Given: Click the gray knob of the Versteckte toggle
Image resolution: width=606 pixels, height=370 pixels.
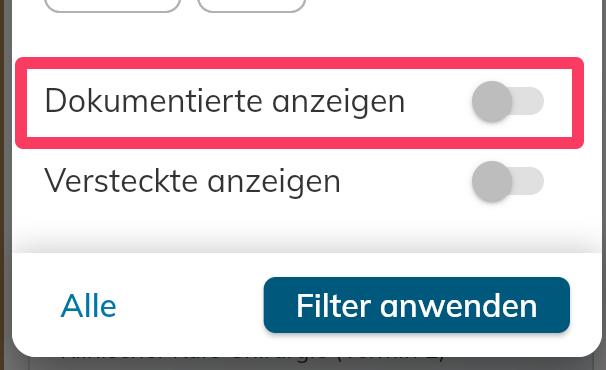Looking at the screenshot, I should pyautogui.click(x=492, y=181).
